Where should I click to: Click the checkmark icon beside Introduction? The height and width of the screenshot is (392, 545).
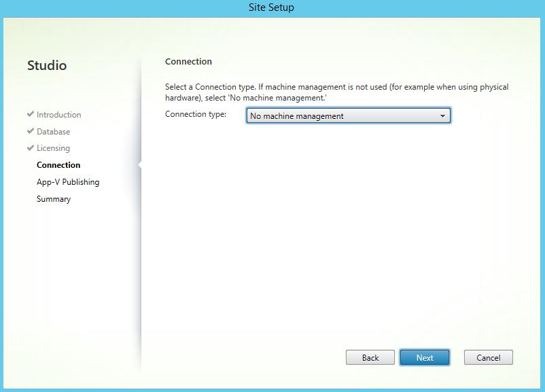tap(31, 114)
